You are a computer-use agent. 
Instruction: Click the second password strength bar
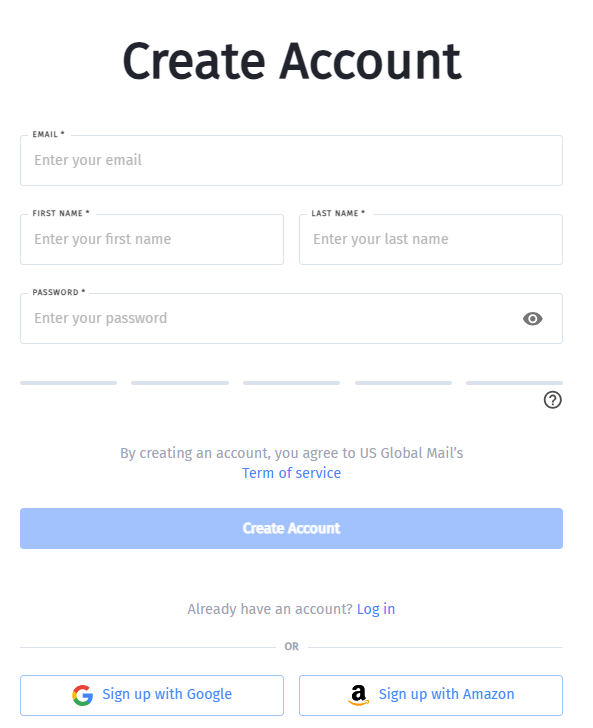pyautogui.click(x=180, y=383)
